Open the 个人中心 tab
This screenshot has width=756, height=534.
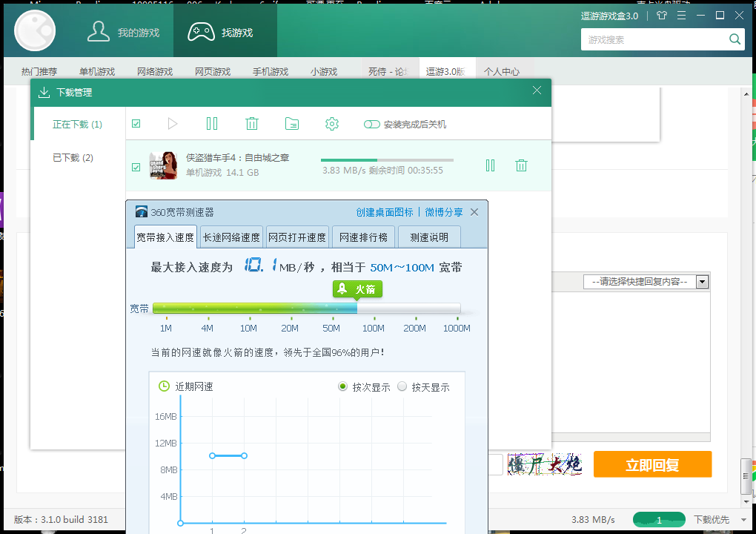pyautogui.click(x=502, y=71)
